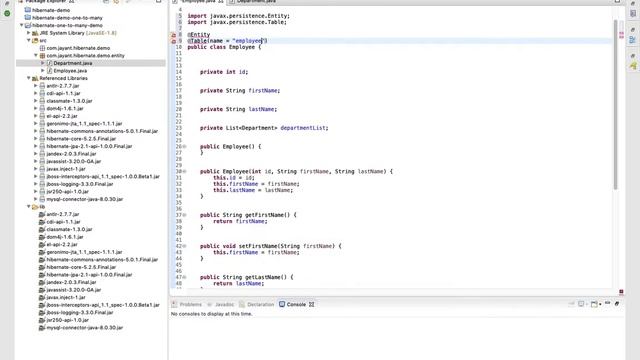
Task: Click the Problems tab icon
Action: pyautogui.click(x=175, y=304)
